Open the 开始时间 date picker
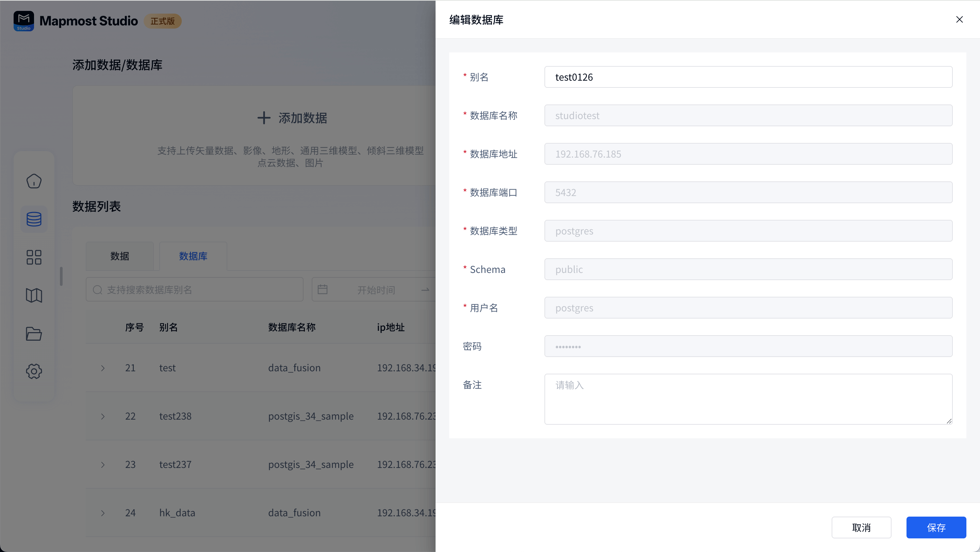 click(375, 290)
